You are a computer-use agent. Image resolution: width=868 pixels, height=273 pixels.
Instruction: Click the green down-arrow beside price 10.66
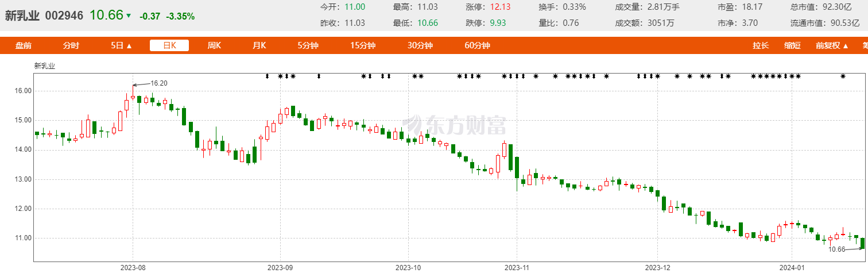(128, 16)
